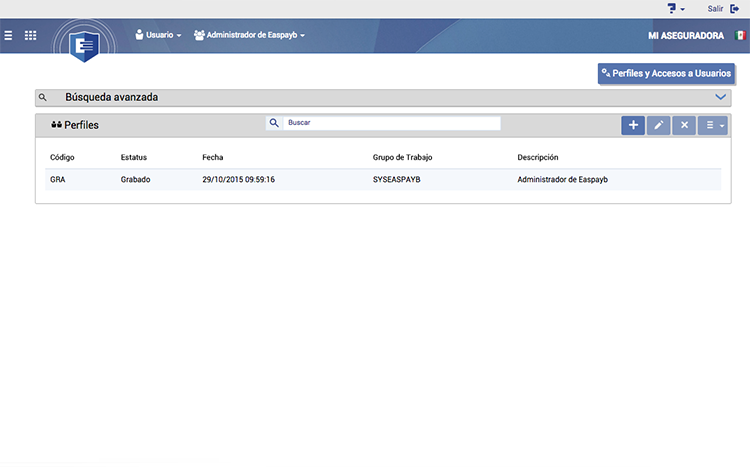The height and width of the screenshot is (467, 750).
Task: Open the hamburger side menu
Action: point(8,35)
